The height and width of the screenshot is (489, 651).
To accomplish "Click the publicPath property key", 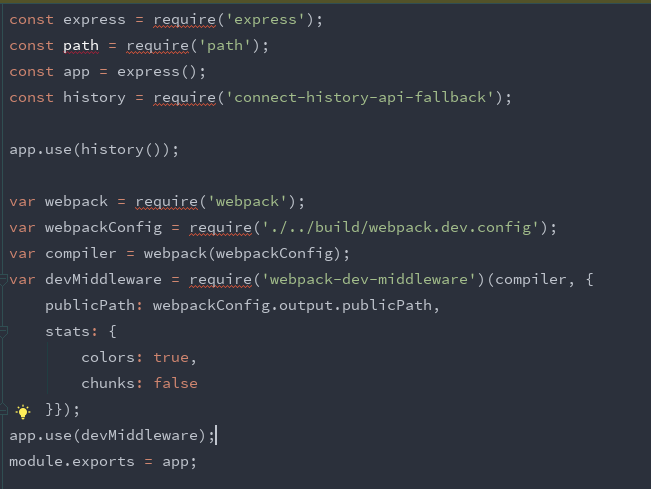I will [90, 306].
